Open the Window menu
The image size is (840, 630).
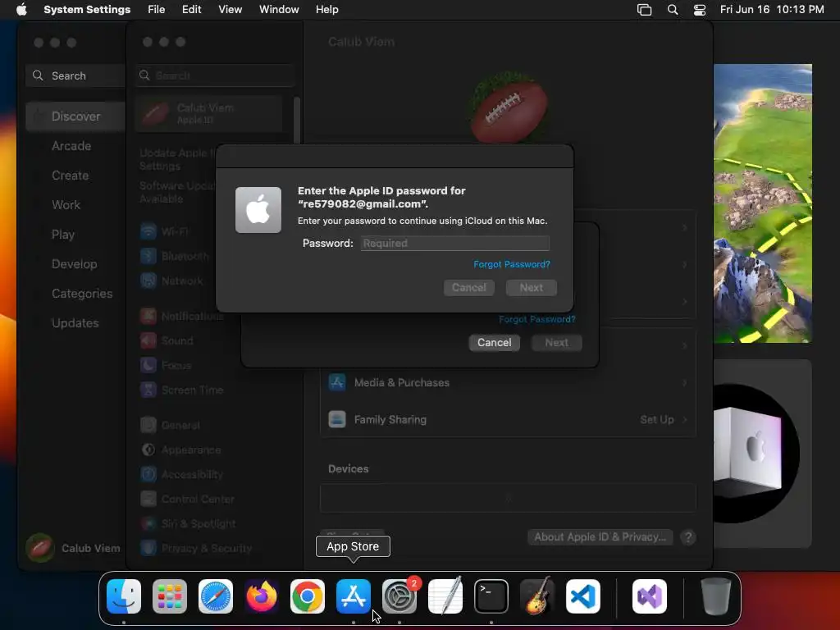(x=279, y=10)
